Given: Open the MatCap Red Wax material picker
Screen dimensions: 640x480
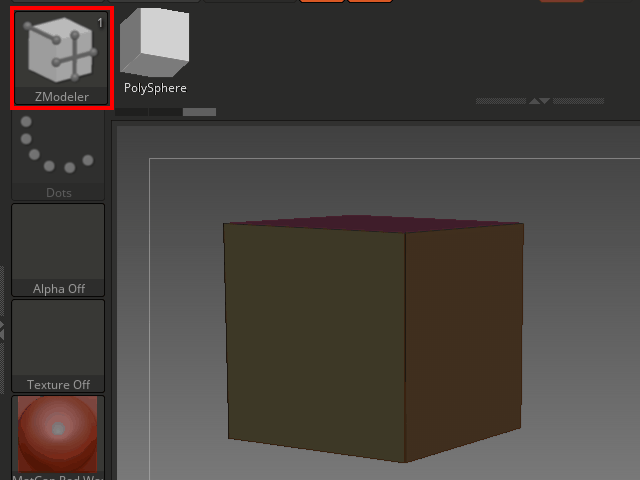Looking at the screenshot, I should [58, 435].
